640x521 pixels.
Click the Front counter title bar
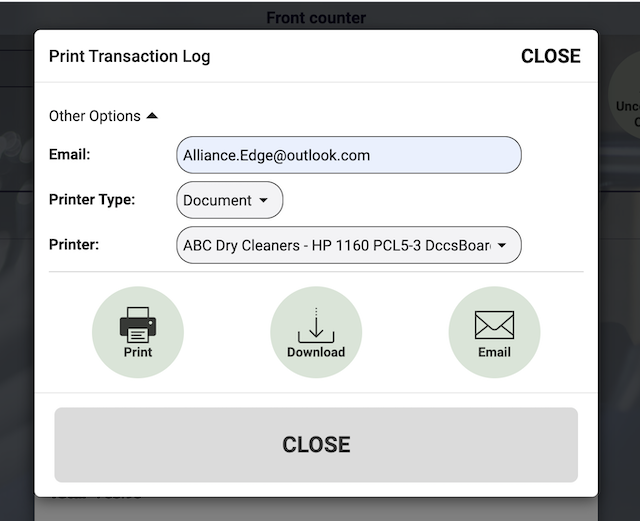[316, 17]
